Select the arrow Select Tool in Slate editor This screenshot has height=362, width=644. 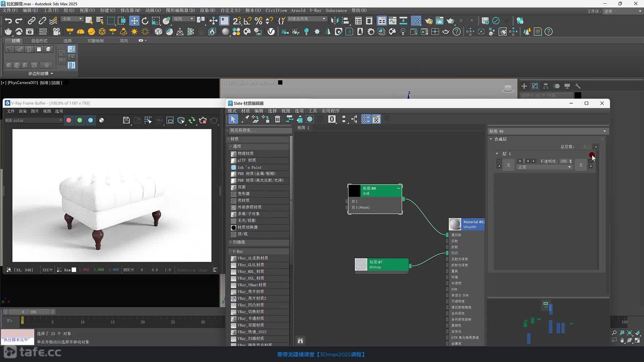[x=233, y=119]
